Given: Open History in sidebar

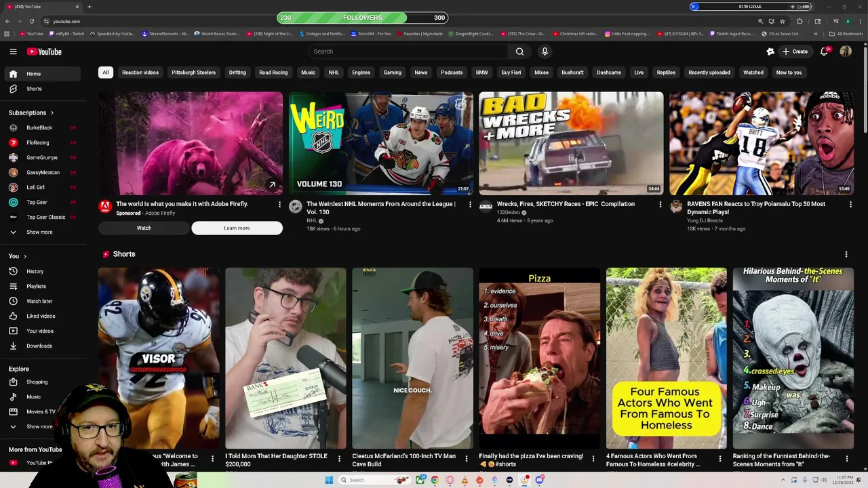Looking at the screenshot, I should coord(43,271).
